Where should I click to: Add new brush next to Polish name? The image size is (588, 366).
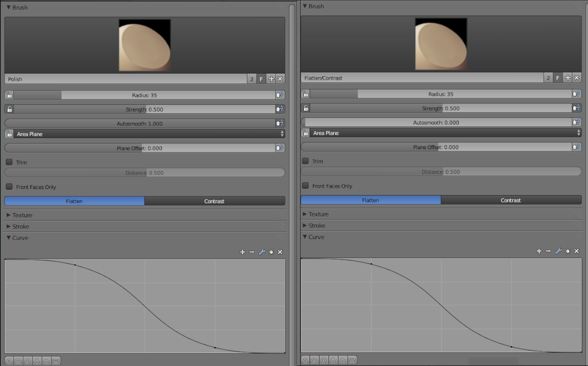tap(271, 79)
